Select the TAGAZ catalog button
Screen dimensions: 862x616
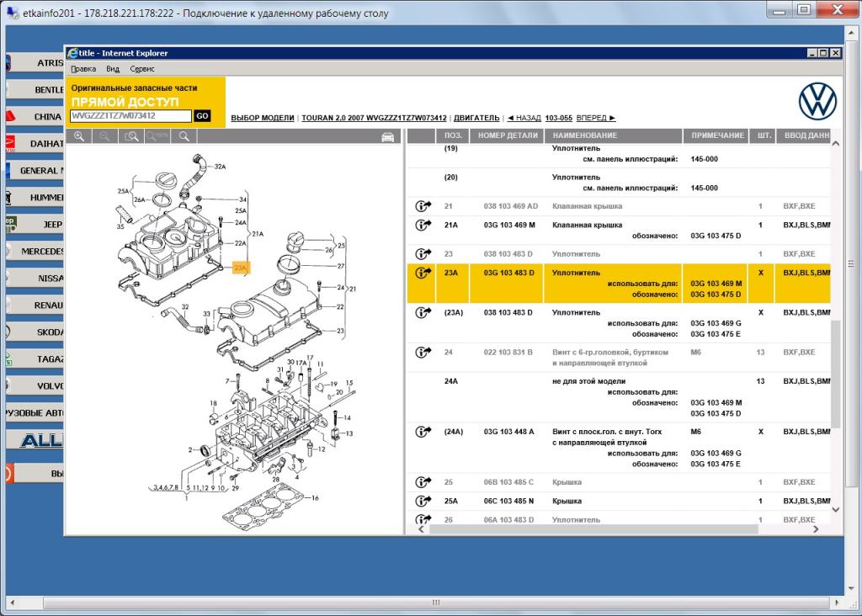pos(35,358)
